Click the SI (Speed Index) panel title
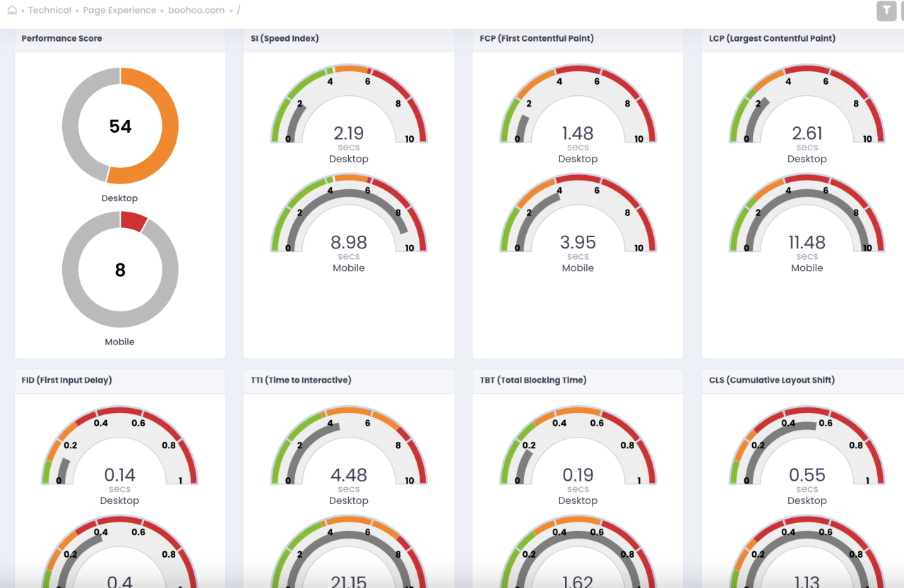Image resolution: width=904 pixels, height=588 pixels. (x=285, y=38)
